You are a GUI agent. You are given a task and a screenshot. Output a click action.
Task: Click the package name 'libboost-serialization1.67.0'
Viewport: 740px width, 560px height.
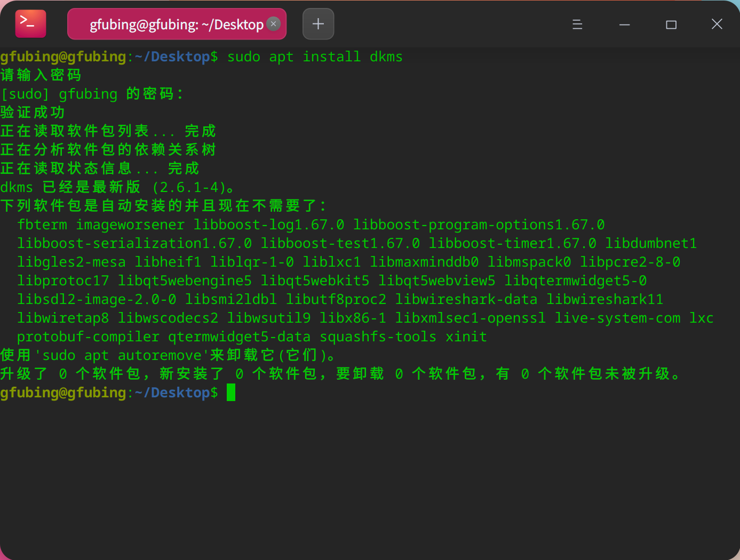[x=134, y=243]
